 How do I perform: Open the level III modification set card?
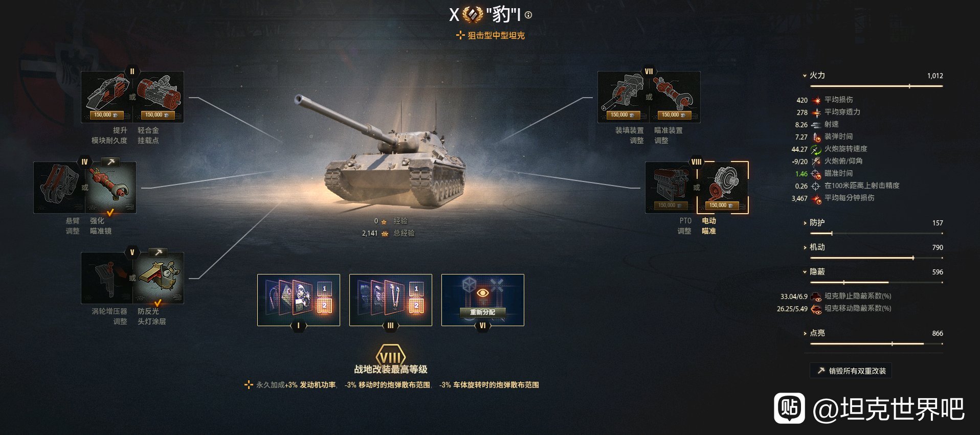point(391,300)
